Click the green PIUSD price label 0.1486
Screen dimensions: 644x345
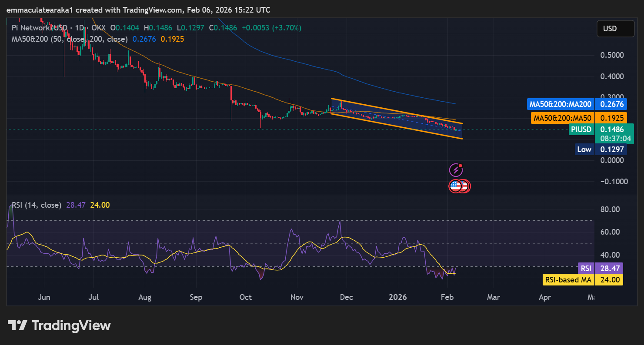tap(611, 129)
